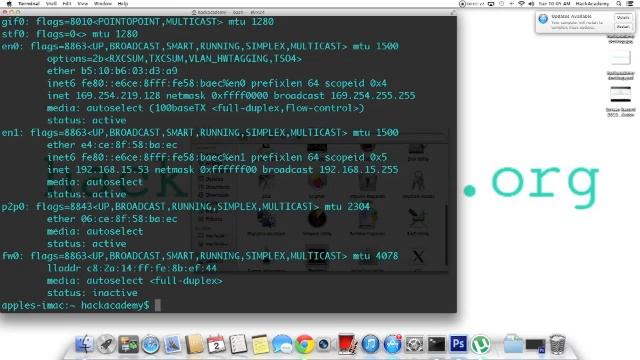Screen dimensions: 640x360
Task: Open Spotlight search magnifier icon
Action: [619, 4]
